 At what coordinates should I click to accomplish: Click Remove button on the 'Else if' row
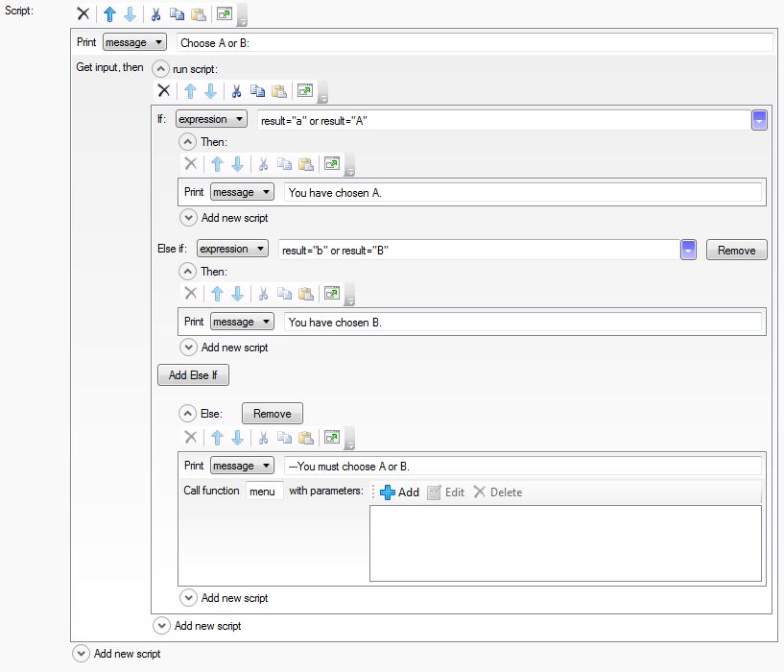pos(736,251)
